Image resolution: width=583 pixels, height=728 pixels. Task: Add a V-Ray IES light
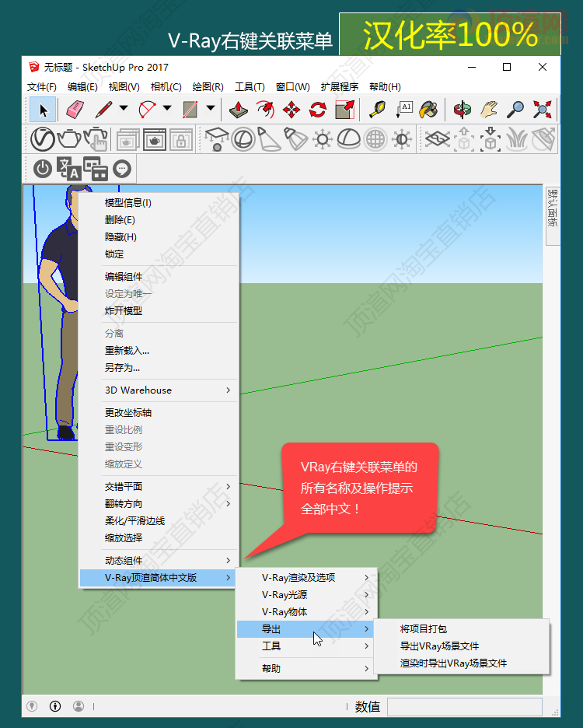pyautogui.click(x=295, y=139)
